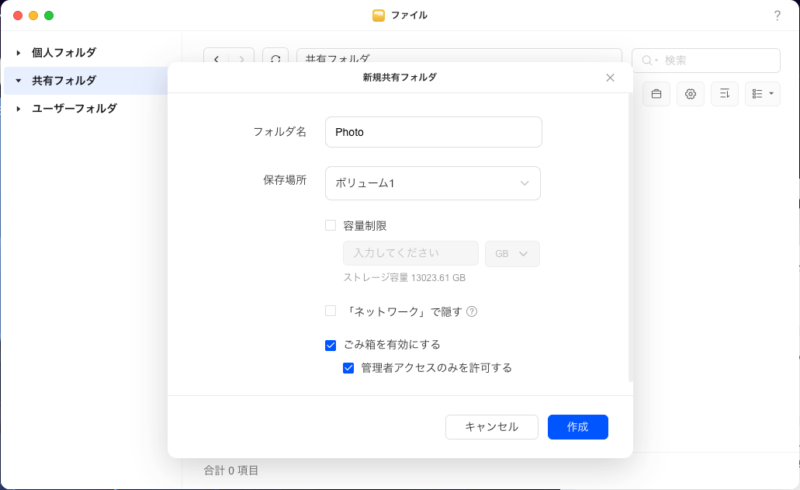Click the help question mark in title bar
This screenshot has height=490, width=800.
click(777, 16)
